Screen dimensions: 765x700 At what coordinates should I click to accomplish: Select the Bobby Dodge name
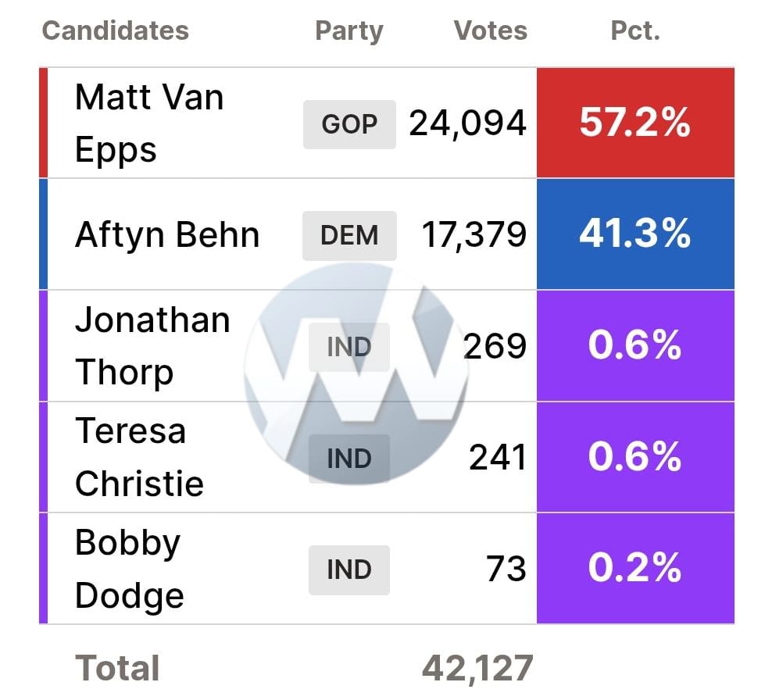[129, 569]
